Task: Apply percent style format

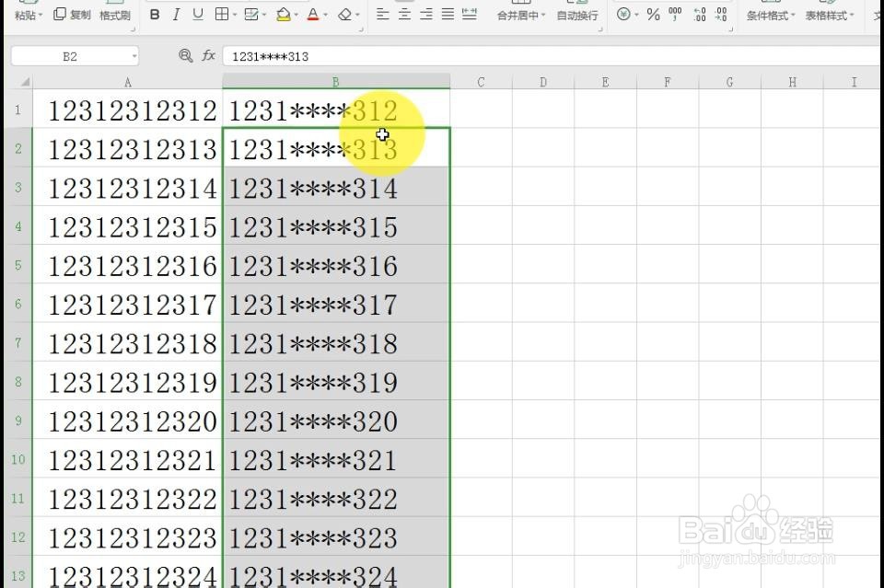Action: coord(654,15)
